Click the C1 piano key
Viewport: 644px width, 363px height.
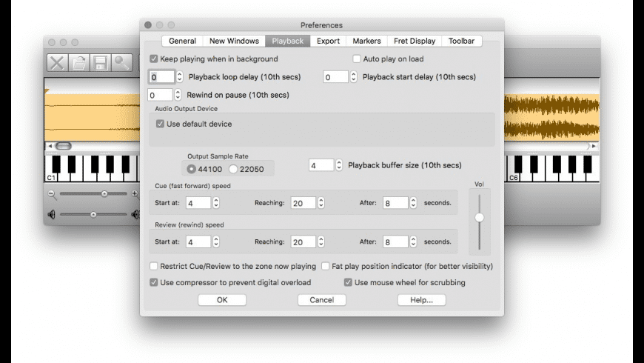pos(51,170)
